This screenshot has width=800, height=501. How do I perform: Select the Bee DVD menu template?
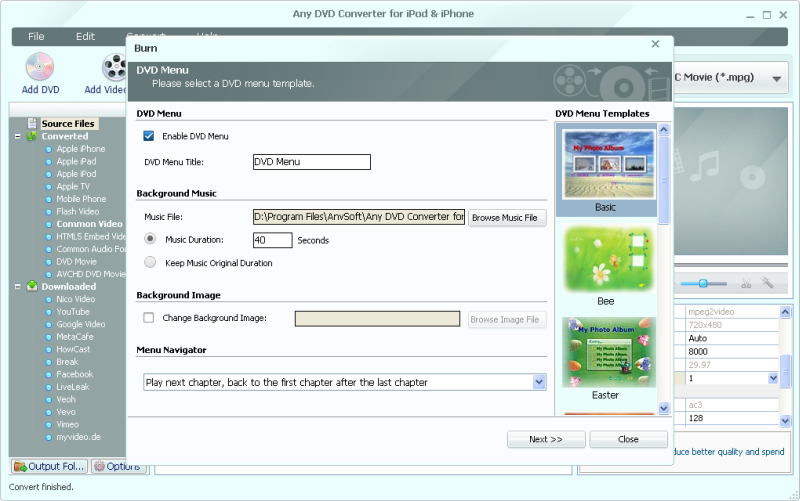(x=606, y=265)
